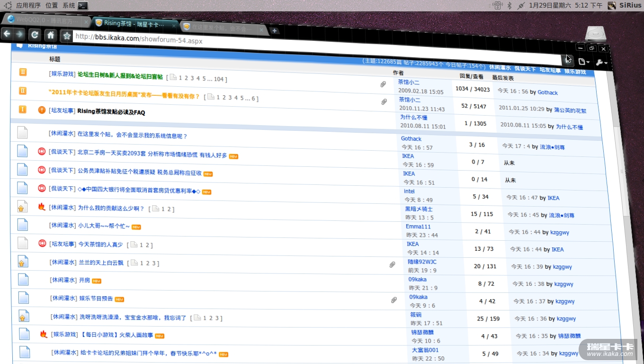Bookmark this page with the star icon
Screen dimensions: 644x364
67,36
